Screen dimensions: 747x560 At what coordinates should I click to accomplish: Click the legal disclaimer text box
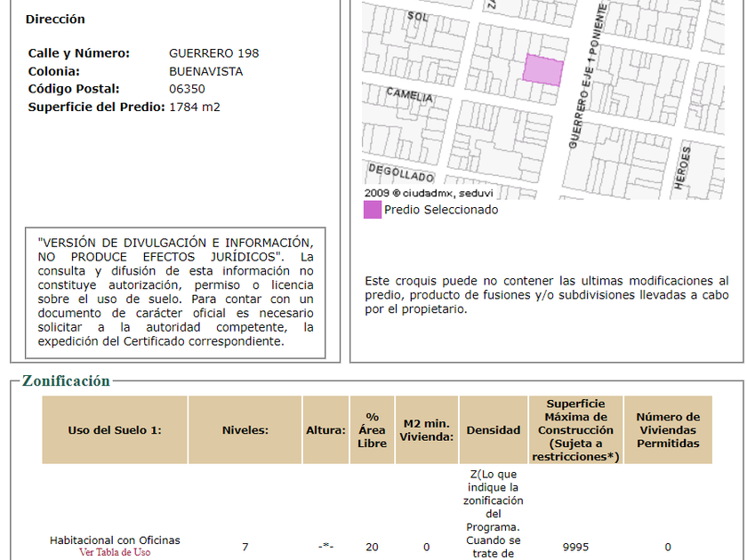175,292
